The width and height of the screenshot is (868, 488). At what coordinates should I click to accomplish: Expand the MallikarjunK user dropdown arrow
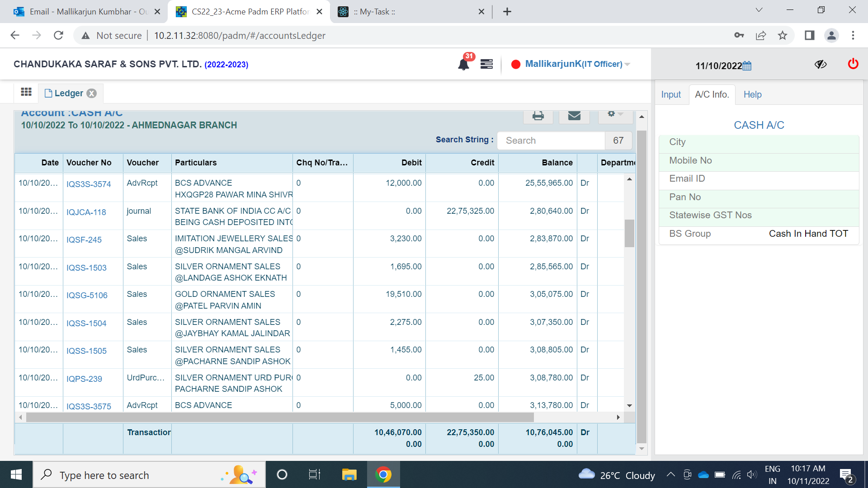627,65
